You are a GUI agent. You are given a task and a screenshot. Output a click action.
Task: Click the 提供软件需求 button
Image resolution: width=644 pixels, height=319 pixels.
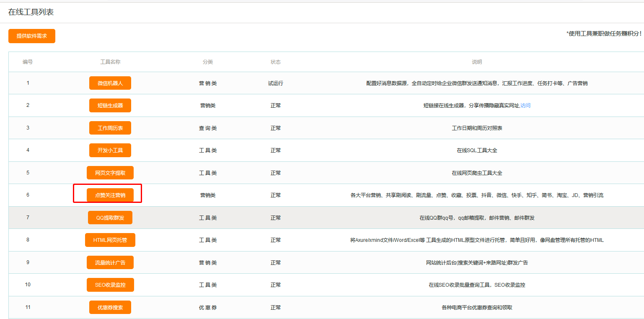point(31,36)
